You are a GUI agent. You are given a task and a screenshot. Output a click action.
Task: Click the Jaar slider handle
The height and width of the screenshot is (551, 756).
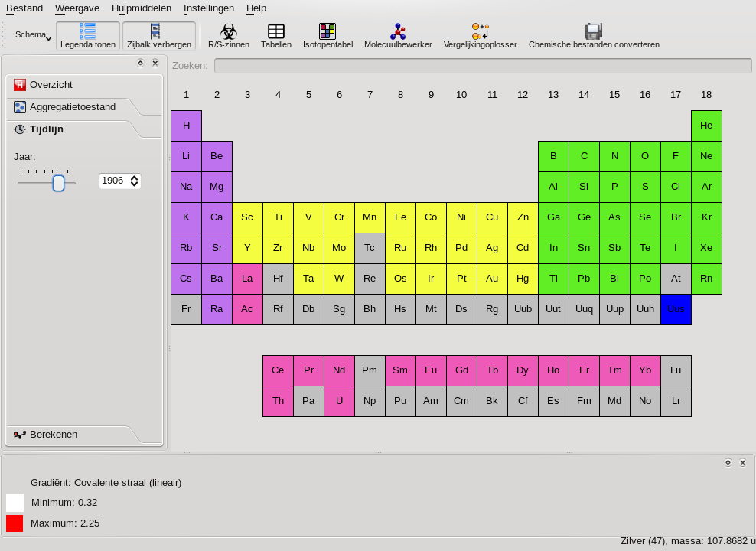(x=58, y=183)
